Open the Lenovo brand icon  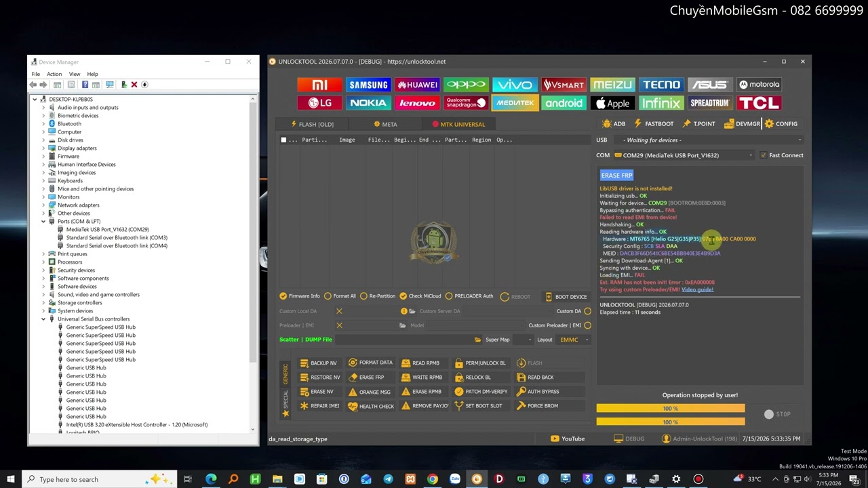click(x=417, y=103)
